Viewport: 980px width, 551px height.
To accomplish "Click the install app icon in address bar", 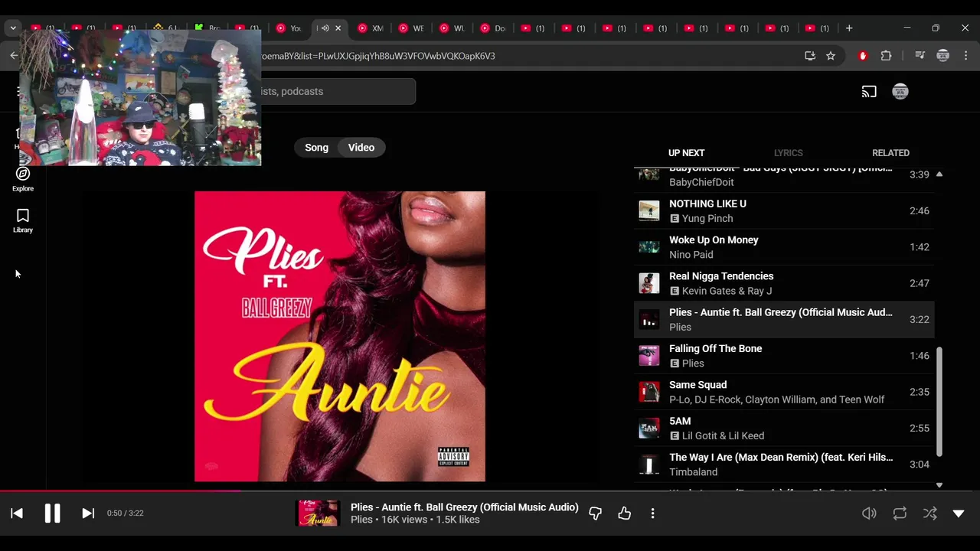I will tap(810, 56).
